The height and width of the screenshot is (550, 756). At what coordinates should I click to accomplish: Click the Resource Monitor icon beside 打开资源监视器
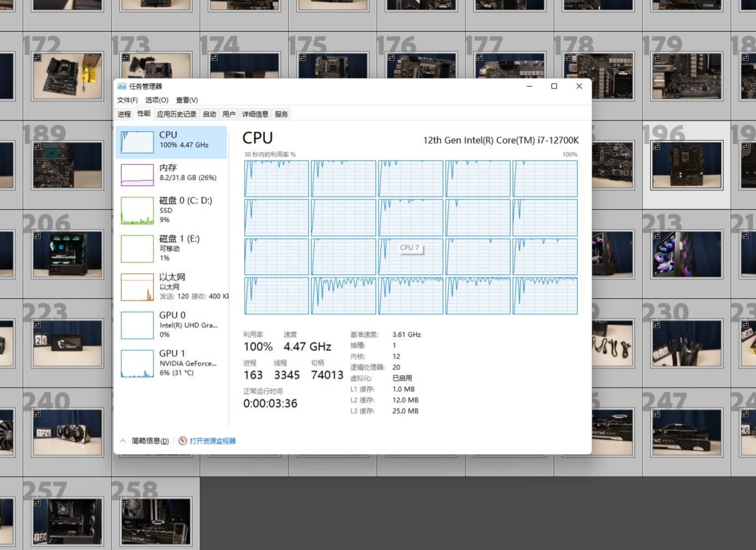tap(182, 440)
